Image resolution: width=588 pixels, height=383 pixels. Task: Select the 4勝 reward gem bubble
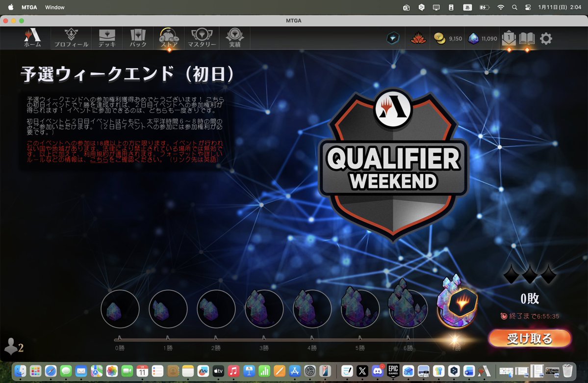pos(312,309)
